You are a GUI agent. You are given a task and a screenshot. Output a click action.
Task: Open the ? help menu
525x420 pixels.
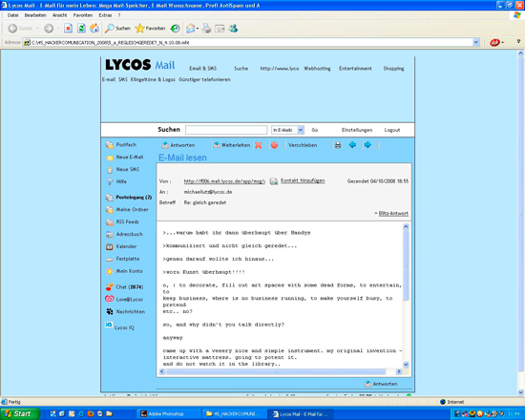pos(119,15)
